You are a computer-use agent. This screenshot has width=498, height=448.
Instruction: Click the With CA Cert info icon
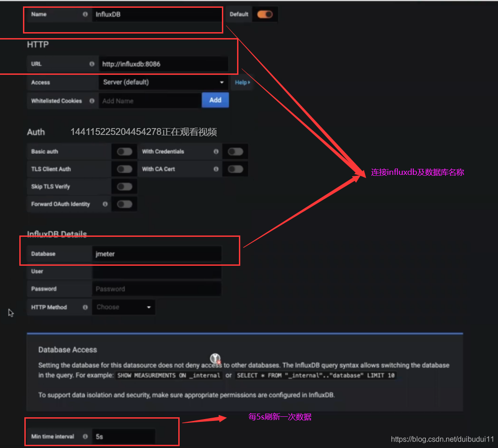[x=216, y=169]
